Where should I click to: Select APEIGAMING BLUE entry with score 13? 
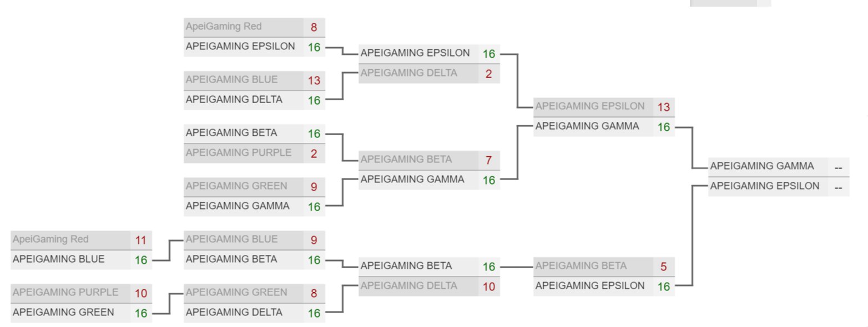point(231,80)
